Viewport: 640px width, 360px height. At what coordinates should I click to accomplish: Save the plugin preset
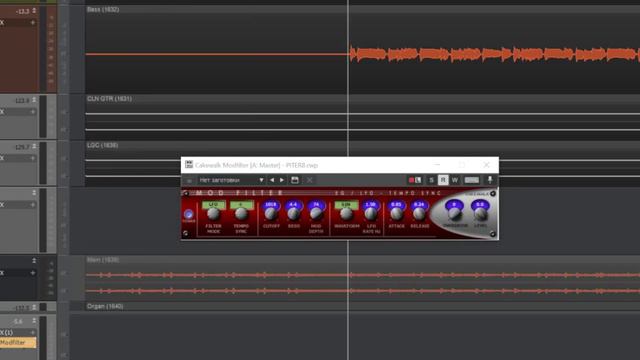tap(295, 180)
